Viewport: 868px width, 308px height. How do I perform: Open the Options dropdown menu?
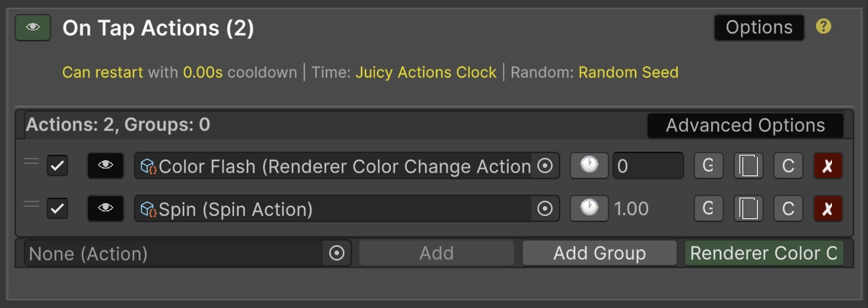coord(759,28)
